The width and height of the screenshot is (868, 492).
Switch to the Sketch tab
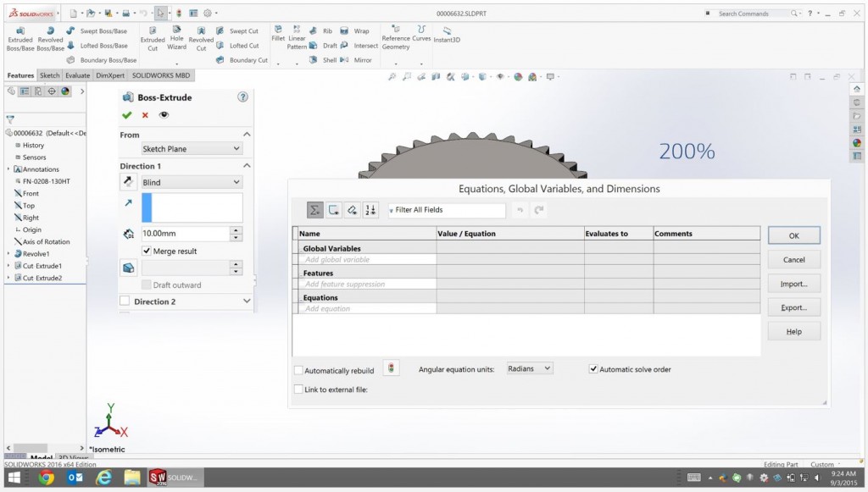(50, 75)
